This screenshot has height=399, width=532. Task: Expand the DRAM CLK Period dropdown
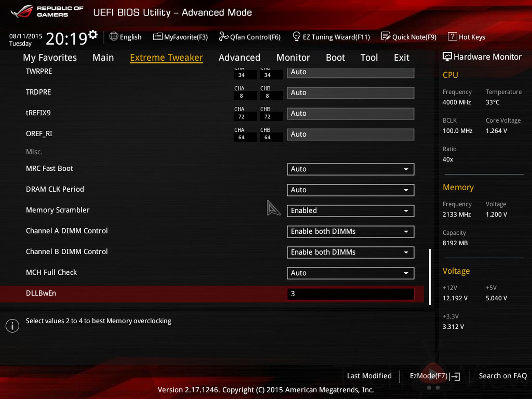350,190
